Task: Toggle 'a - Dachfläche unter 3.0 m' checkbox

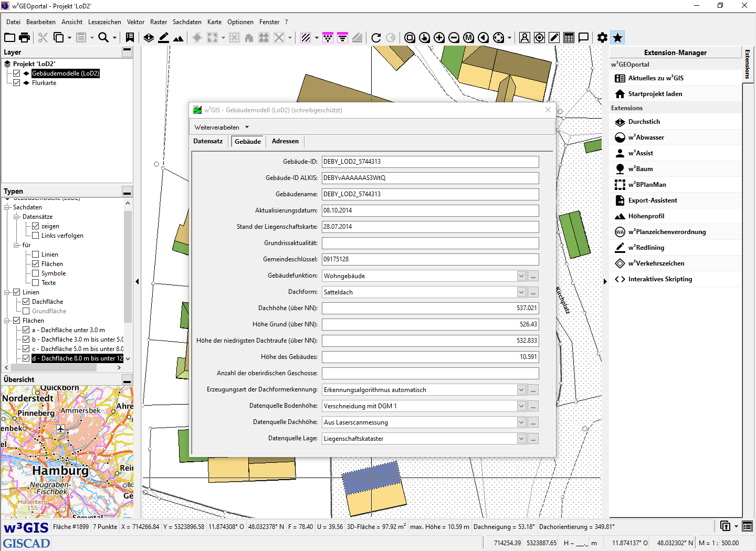Action: point(26,330)
